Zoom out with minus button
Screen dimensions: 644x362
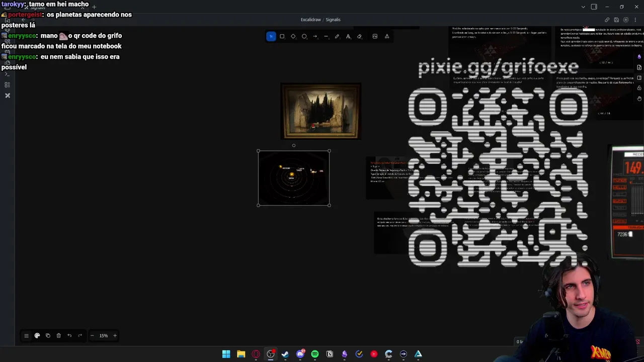(x=92, y=335)
